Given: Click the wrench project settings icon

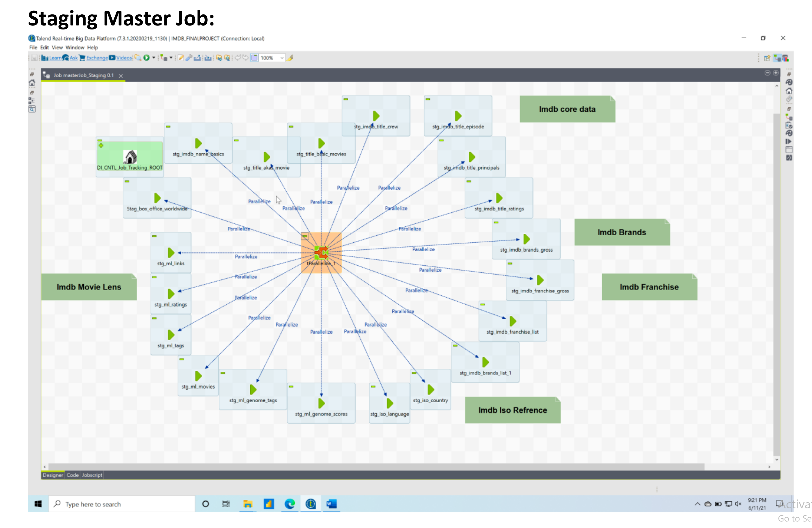Looking at the screenshot, I should coord(189,58).
